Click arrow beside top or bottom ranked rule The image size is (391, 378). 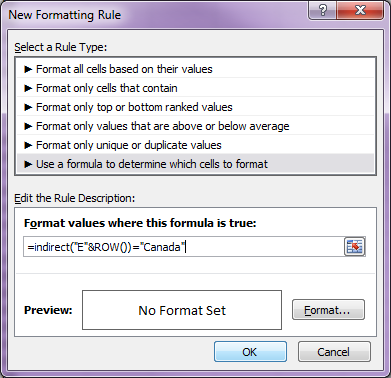(x=28, y=107)
